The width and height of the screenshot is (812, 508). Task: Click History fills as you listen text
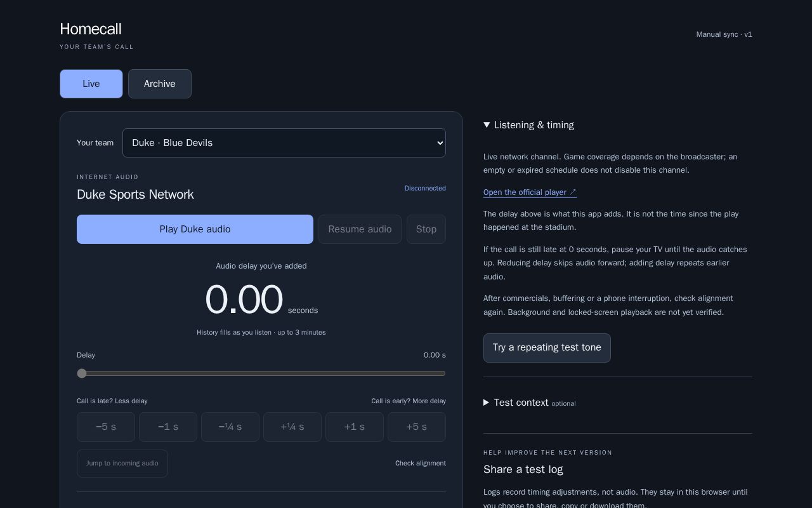click(261, 333)
